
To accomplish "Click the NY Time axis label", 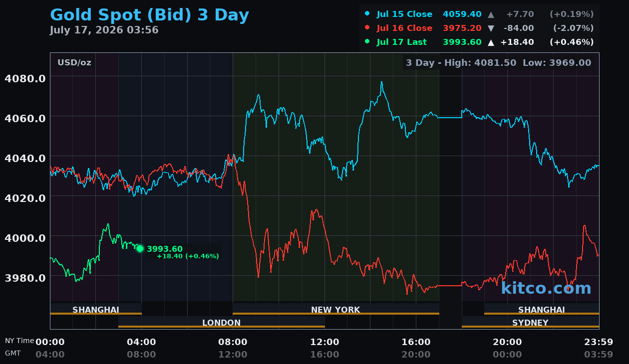I will coord(19,341).
